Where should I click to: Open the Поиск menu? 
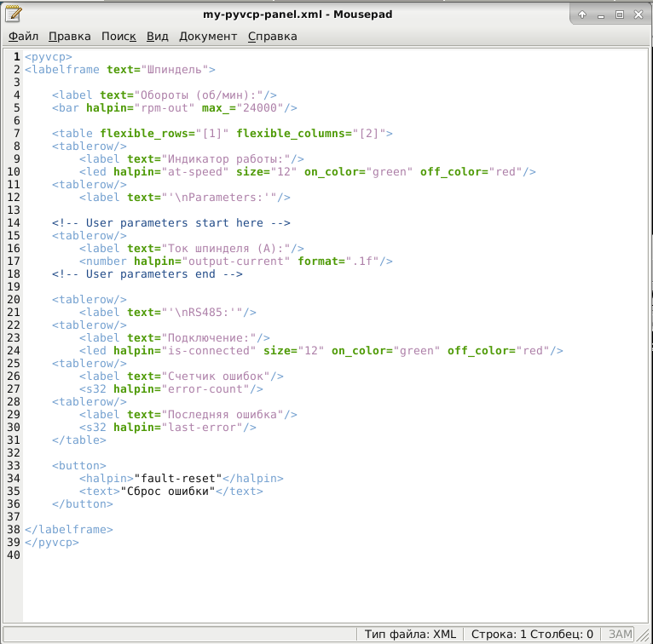(x=118, y=36)
